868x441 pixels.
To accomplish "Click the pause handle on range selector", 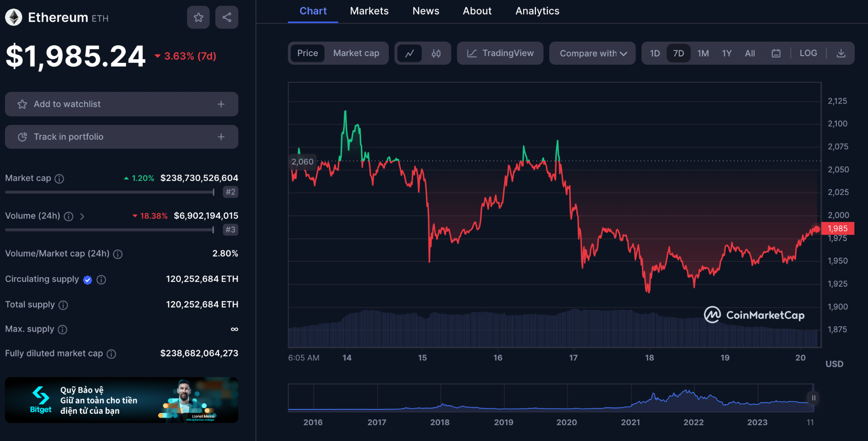I will tap(813, 398).
